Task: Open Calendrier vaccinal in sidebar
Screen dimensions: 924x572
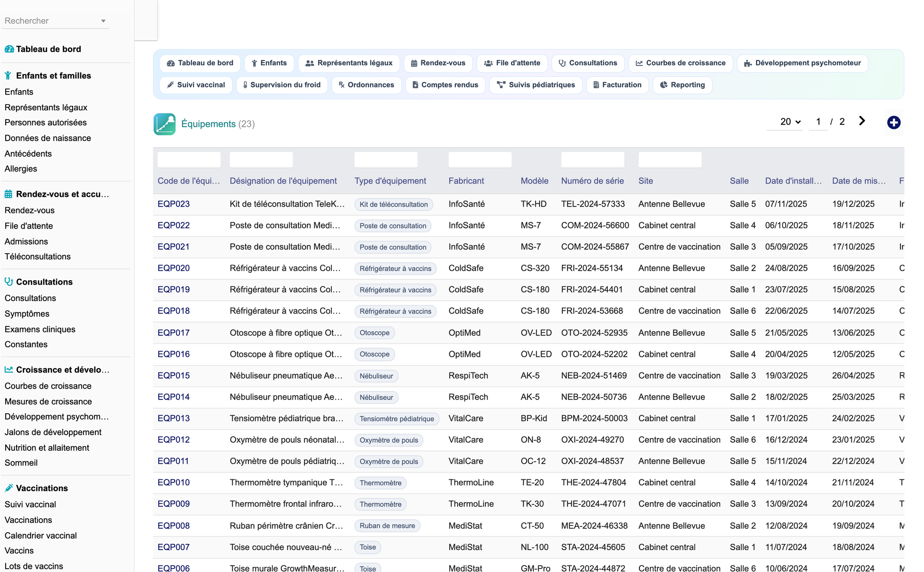Action: click(41, 535)
